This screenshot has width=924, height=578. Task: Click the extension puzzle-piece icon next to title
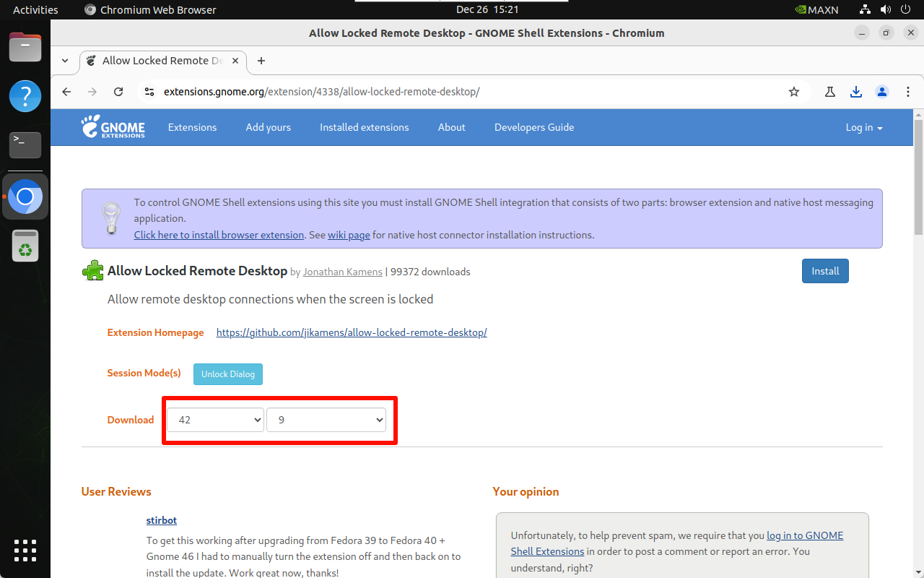pyautogui.click(x=92, y=270)
